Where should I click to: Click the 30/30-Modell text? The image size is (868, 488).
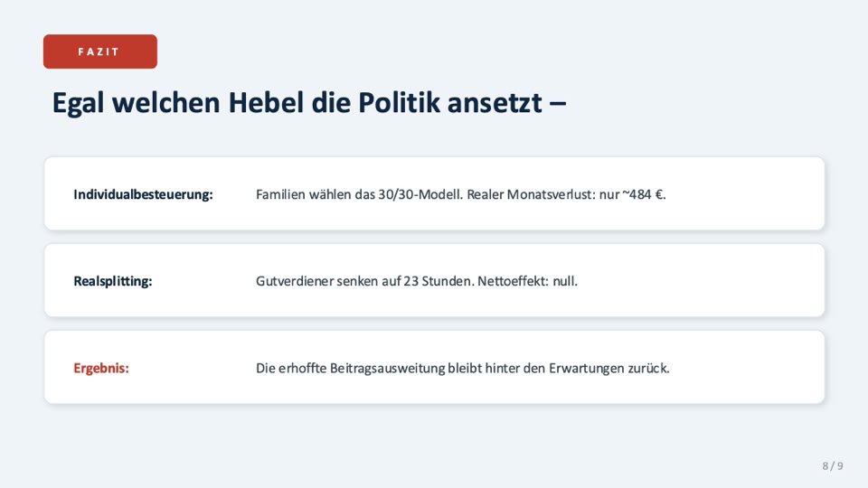click(420, 194)
